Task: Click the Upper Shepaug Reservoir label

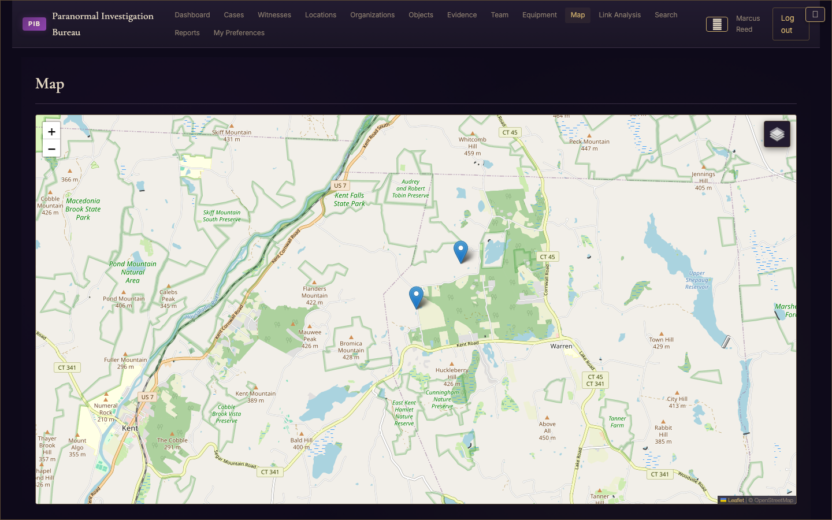Action: [x=697, y=280]
